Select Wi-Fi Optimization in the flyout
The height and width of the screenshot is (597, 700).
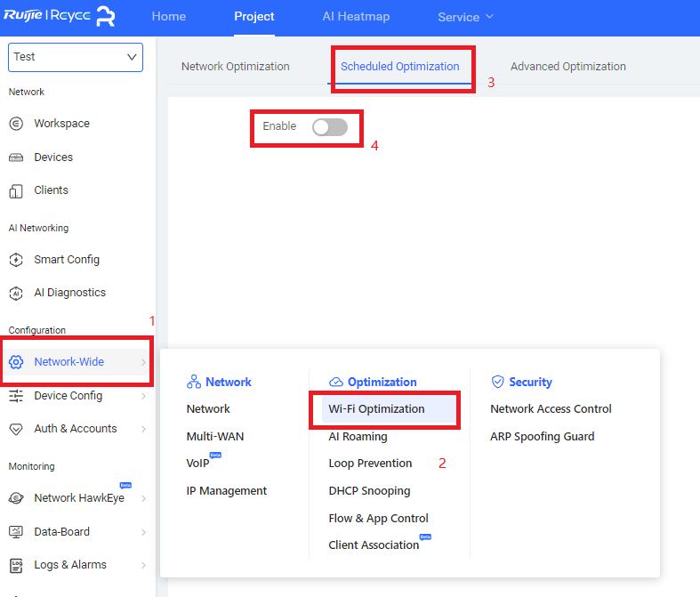376,409
